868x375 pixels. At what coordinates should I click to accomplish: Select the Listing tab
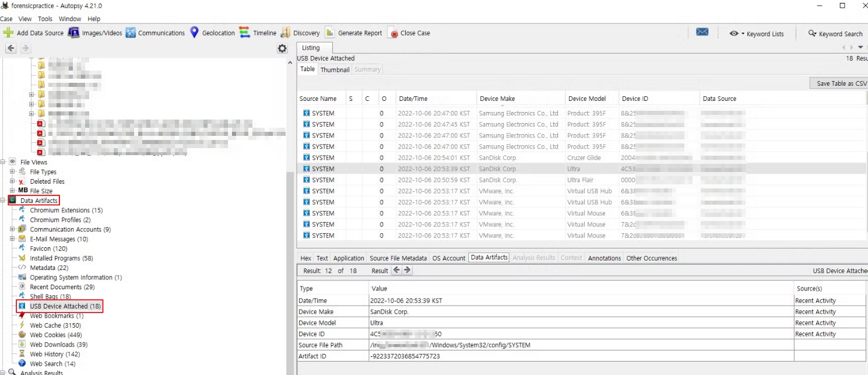311,48
